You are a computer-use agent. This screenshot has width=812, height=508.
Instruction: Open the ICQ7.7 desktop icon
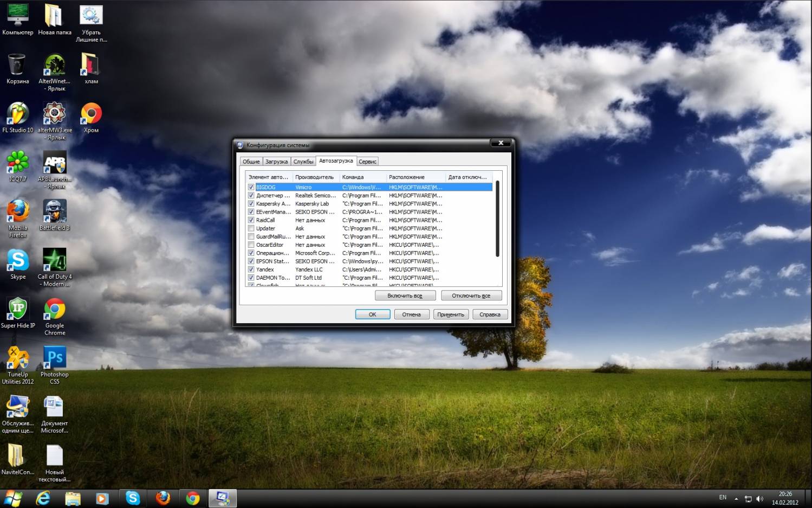[x=17, y=164]
